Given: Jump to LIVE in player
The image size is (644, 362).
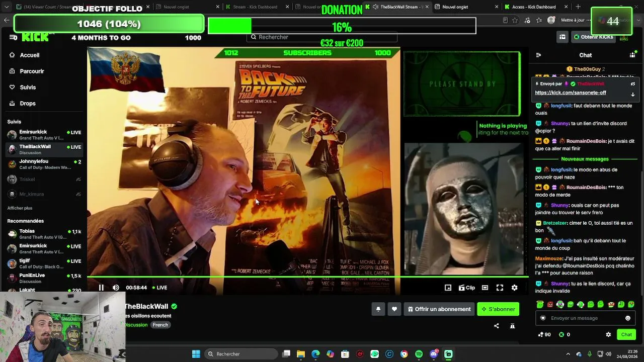Looking at the screenshot, I should (x=159, y=288).
